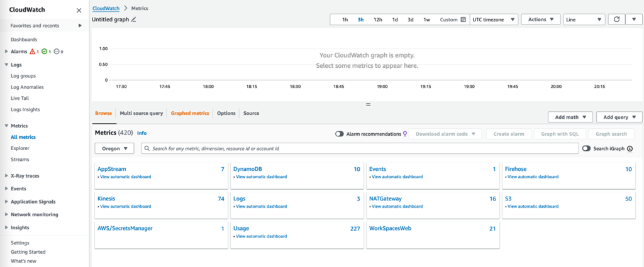
Task: Select the 1d time range
Action: click(x=395, y=19)
